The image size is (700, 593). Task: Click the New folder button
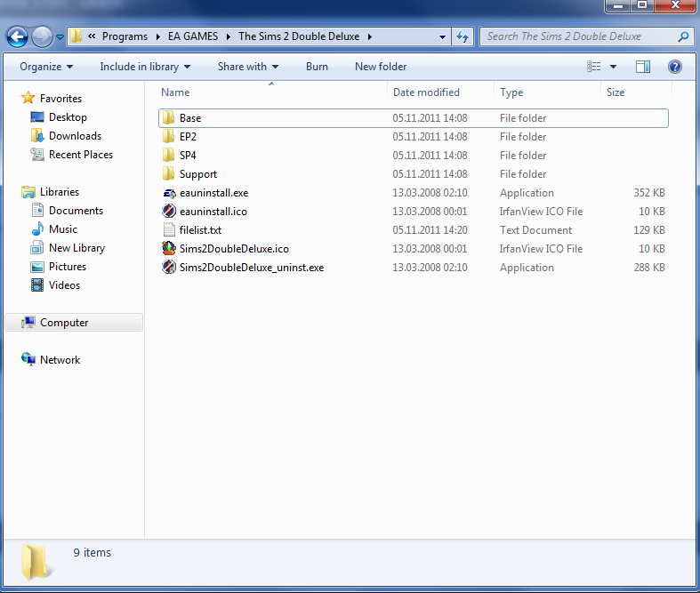(381, 67)
